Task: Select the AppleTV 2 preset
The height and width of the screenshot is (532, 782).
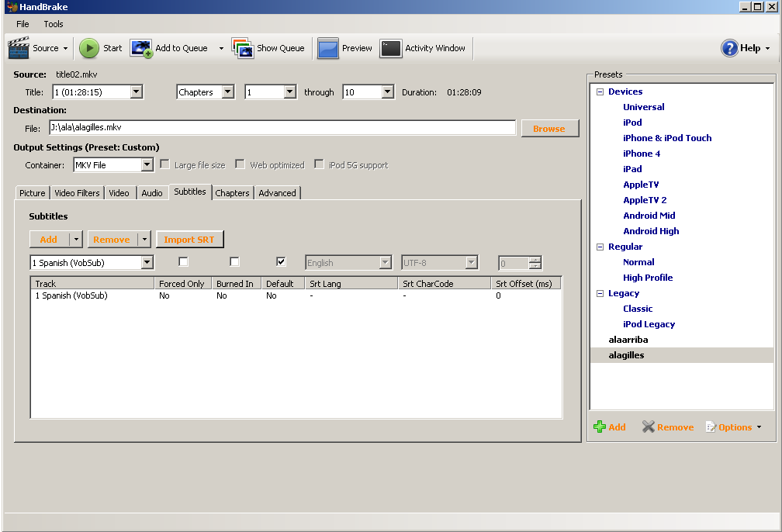Action: [645, 200]
